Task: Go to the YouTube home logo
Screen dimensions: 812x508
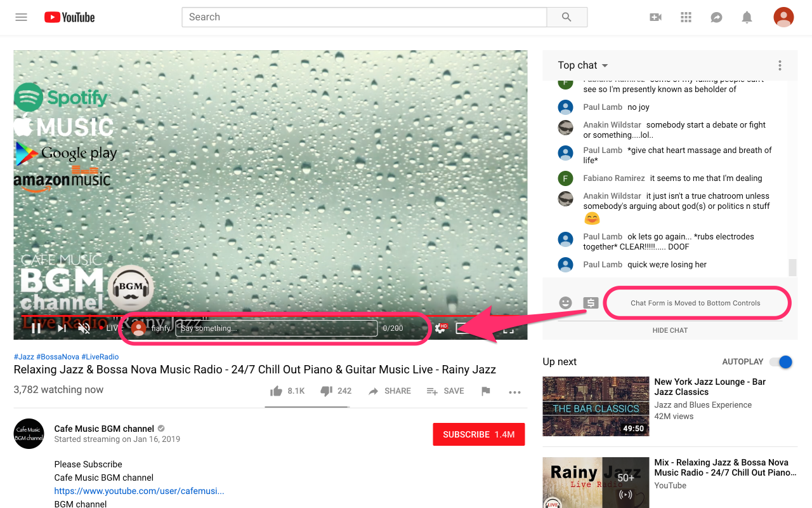Action: coord(70,17)
